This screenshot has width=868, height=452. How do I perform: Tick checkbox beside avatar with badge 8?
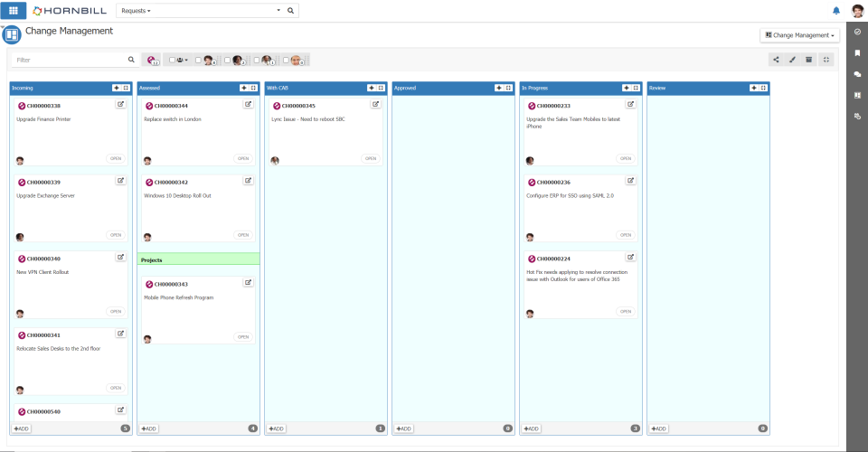[198, 60]
